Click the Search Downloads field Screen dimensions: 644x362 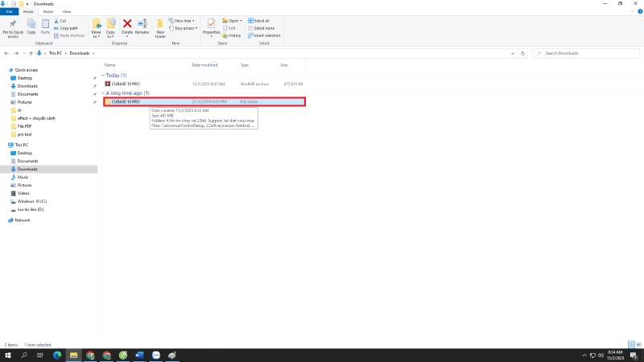586,53
